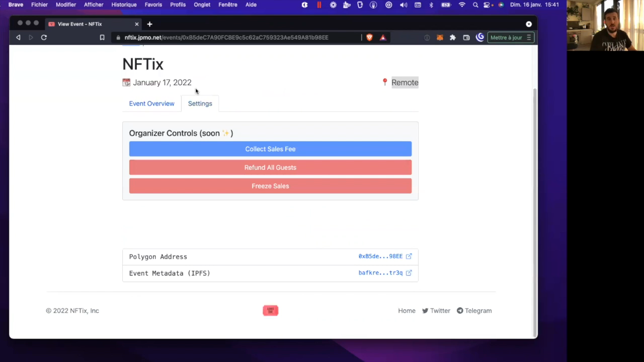This screenshot has width=644, height=362.
Task: Open the Afficher menu
Action: [x=94, y=5]
